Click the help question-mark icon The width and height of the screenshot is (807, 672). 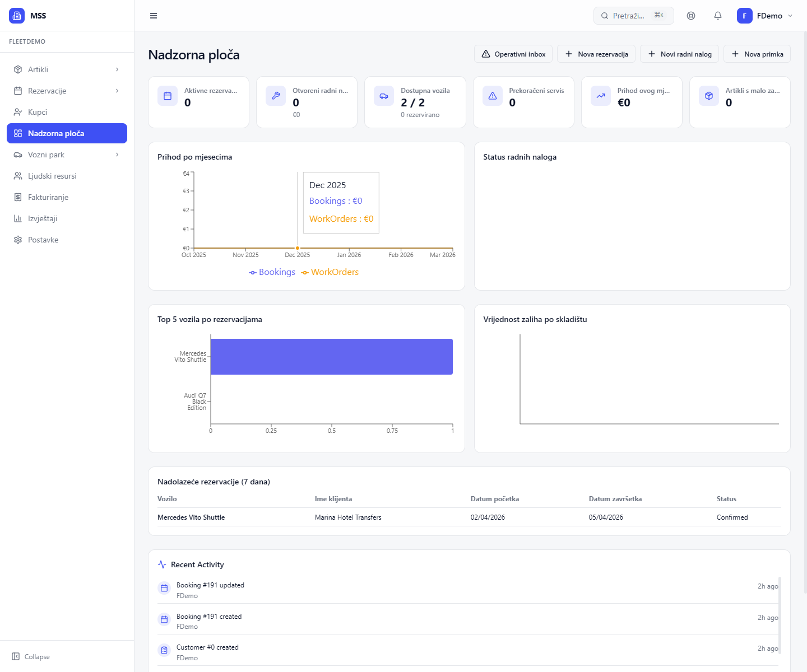[690, 15]
